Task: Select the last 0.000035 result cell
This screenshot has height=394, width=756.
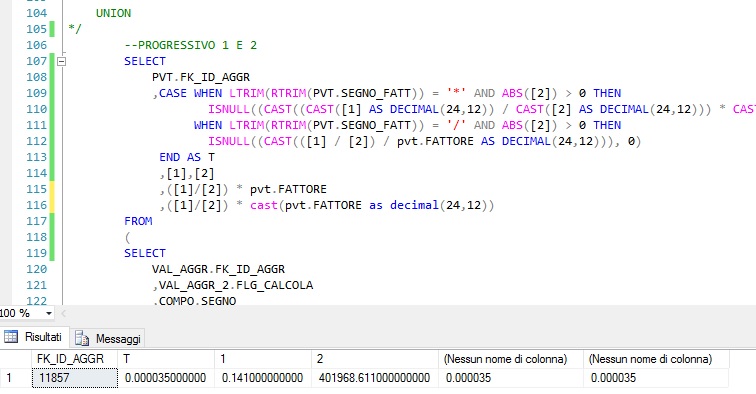Action: pyautogui.click(x=656, y=378)
